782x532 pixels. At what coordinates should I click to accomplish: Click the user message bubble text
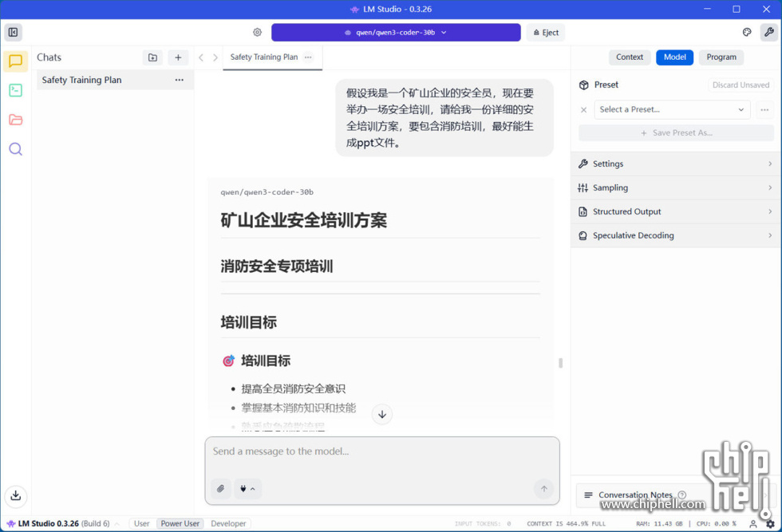tap(440, 118)
